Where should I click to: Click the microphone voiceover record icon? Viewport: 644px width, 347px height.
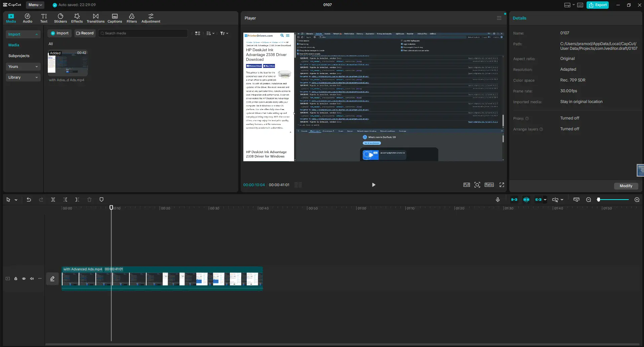click(498, 200)
